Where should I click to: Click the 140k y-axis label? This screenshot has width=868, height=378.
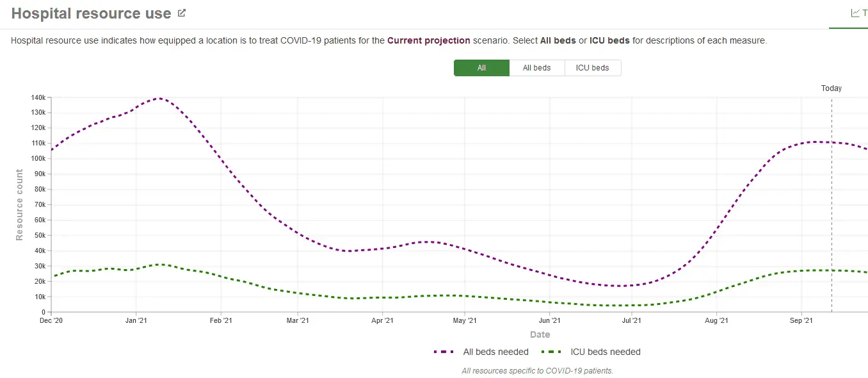click(x=38, y=97)
